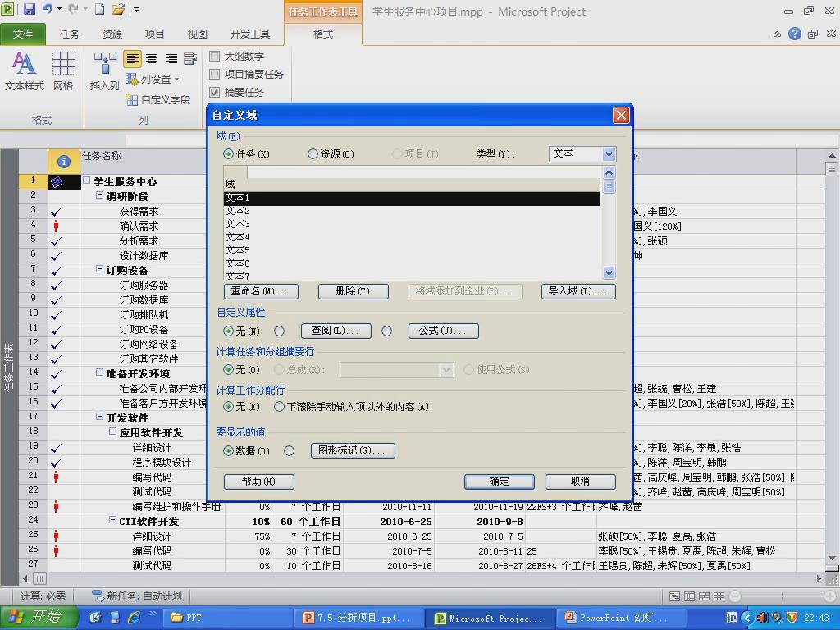Click the 开始 Start button

coord(39,618)
